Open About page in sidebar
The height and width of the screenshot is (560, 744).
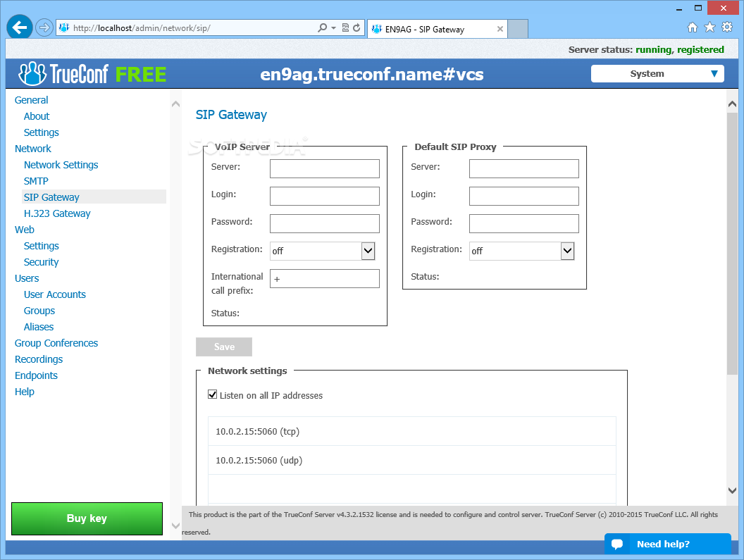tap(37, 116)
